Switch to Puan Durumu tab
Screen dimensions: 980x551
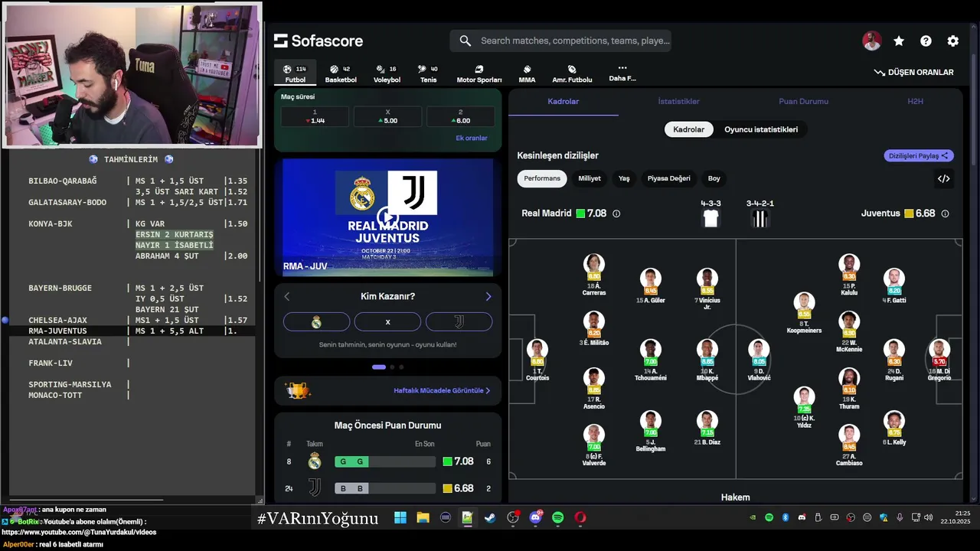coord(803,101)
